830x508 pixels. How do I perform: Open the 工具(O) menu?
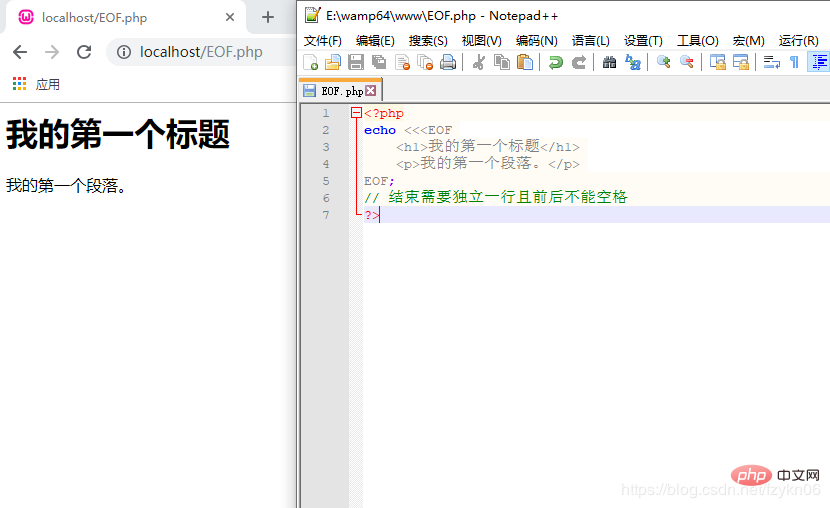click(698, 41)
